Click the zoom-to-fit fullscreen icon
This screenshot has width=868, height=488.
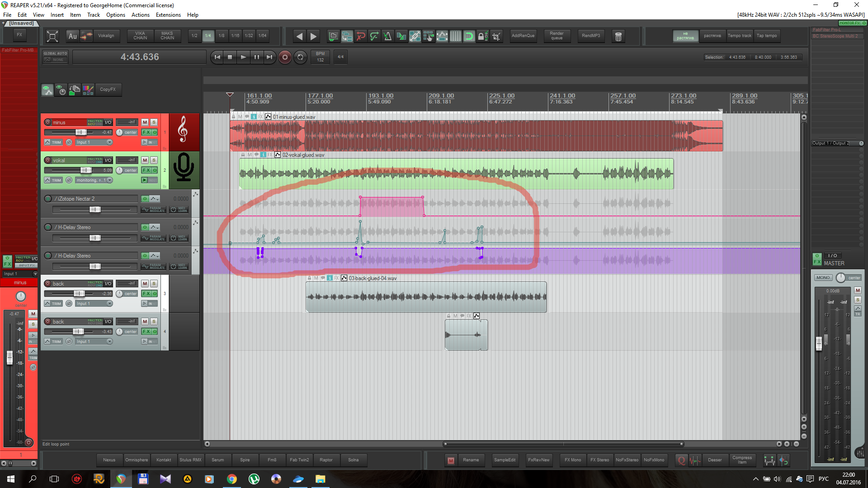pos(52,36)
